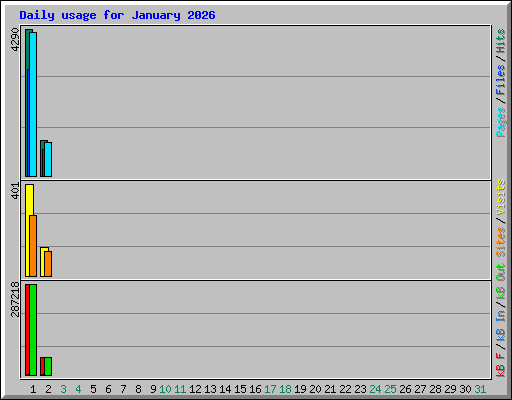
Task: Click day 28 on the axis
Action: [435, 389]
